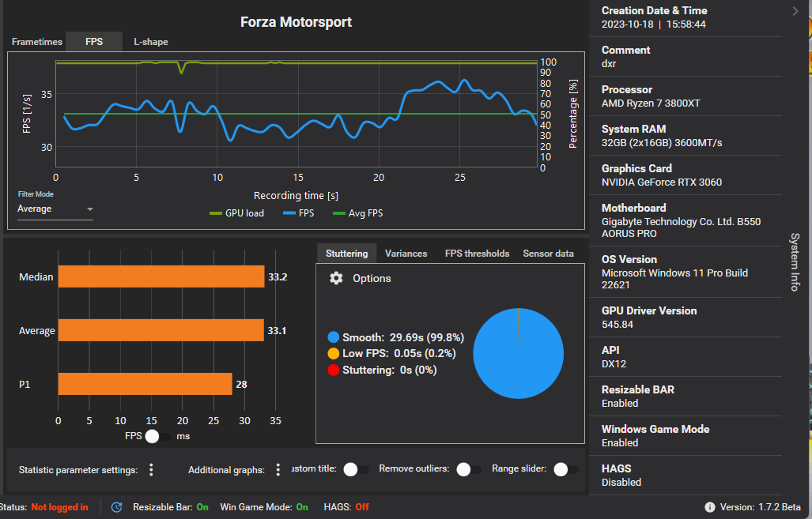812x519 pixels.
Task: Open the stuttering Options gear icon
Action: (x=336, y=278)
